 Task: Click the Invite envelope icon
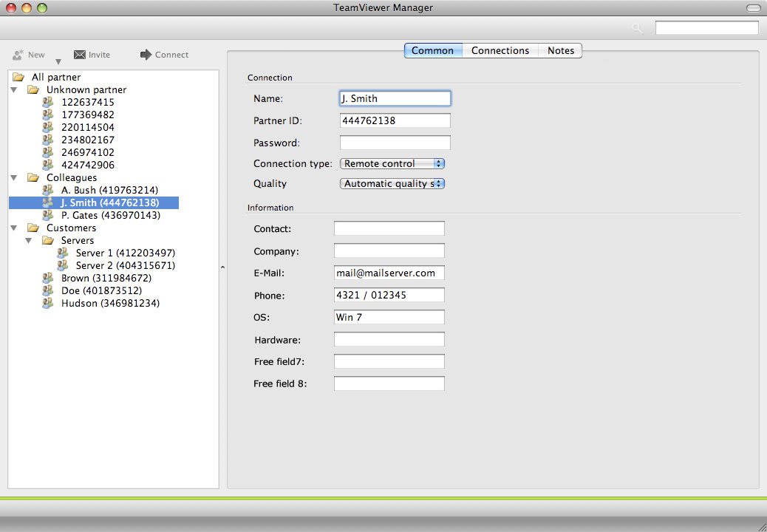point(80,55)
